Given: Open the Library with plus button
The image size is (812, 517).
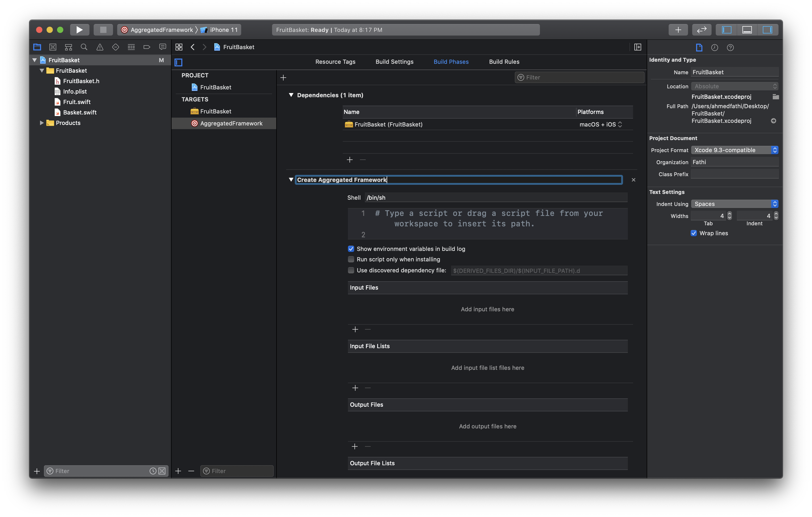Looking at the screenshot, I should 678,30.
